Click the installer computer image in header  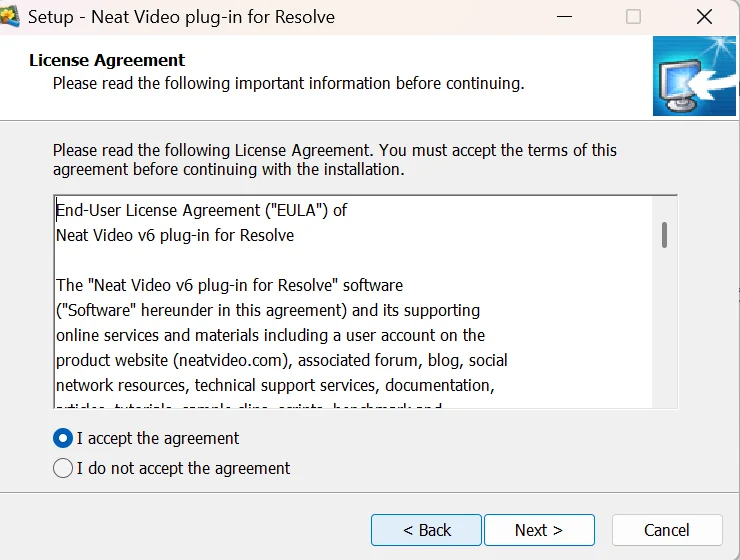tap(694, 76)
